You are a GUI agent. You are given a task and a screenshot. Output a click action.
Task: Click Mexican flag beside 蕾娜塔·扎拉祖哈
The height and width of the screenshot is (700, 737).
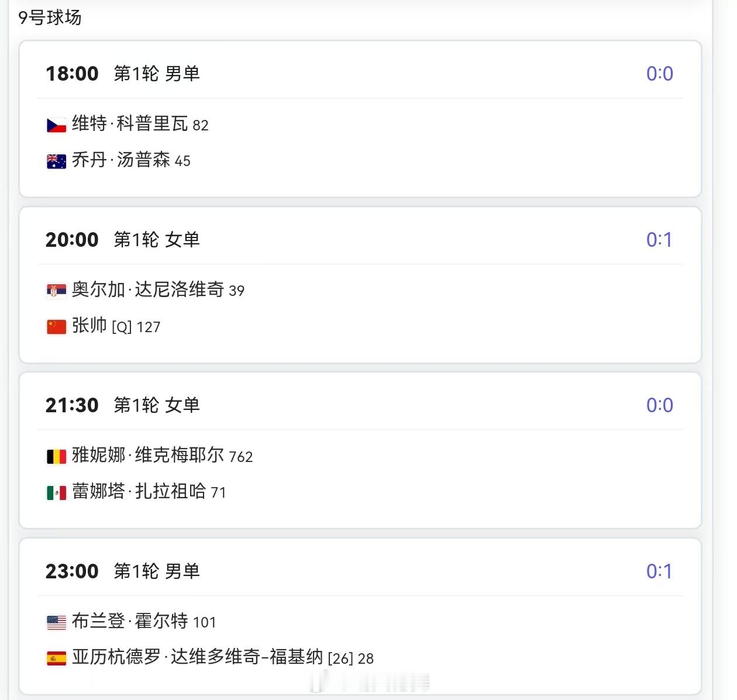click(x=57, y=493)
